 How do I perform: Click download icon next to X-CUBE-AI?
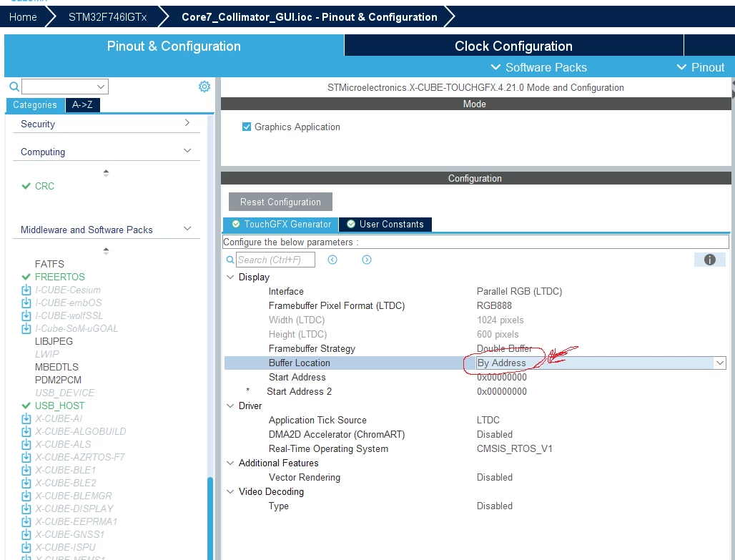coord(26,418)
